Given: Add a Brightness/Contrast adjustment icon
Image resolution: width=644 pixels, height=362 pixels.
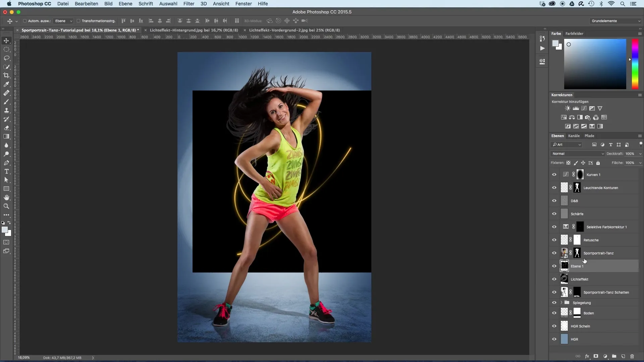Looking at the screenshot, I should point(568,108).
